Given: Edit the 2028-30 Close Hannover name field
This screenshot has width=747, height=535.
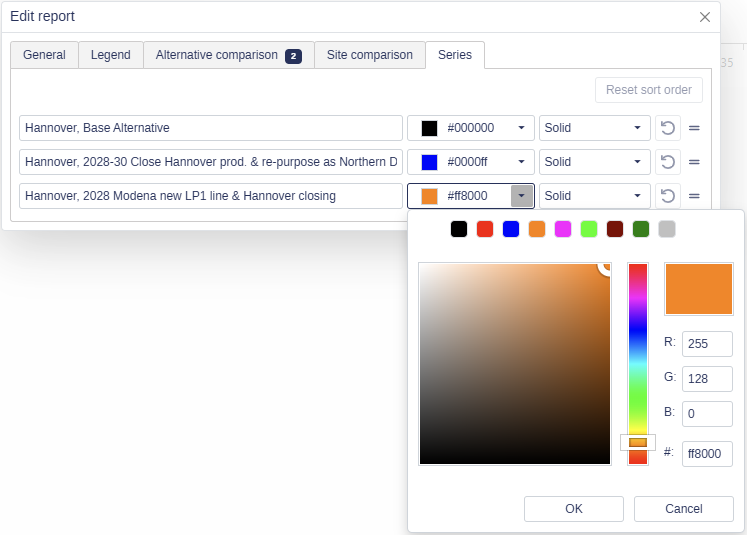Looking at the screenshot, I should point(211,162).
